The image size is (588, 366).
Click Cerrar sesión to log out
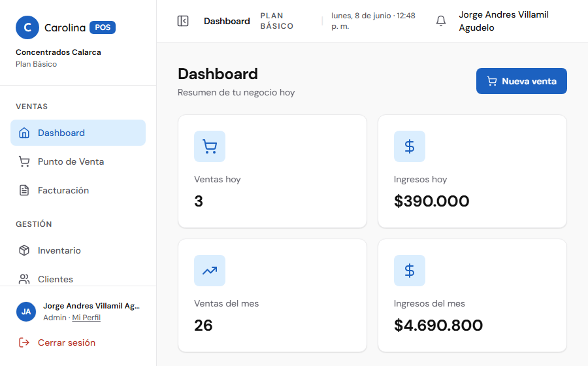point(67,342)
